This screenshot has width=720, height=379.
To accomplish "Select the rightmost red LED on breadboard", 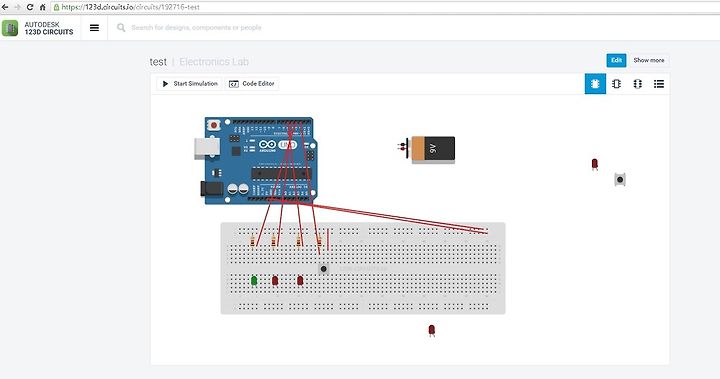I will pyautogui.click(x=300, y=281).
